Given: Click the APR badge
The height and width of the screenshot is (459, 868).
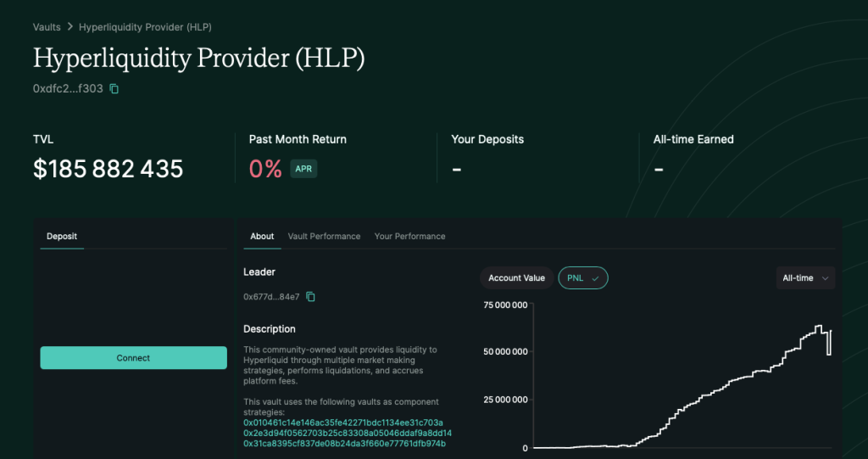Looking at the screenshot, I should pos(303,169).
